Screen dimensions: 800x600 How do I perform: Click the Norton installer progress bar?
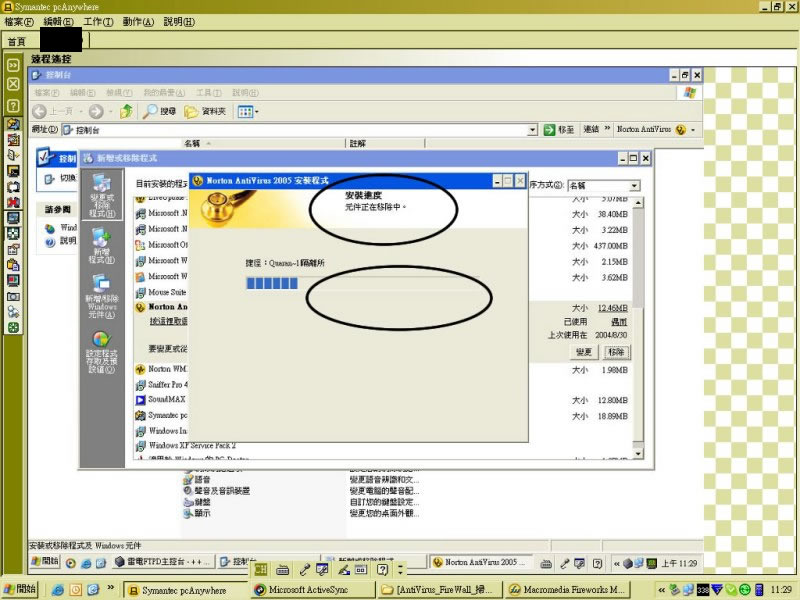point(362,283)
